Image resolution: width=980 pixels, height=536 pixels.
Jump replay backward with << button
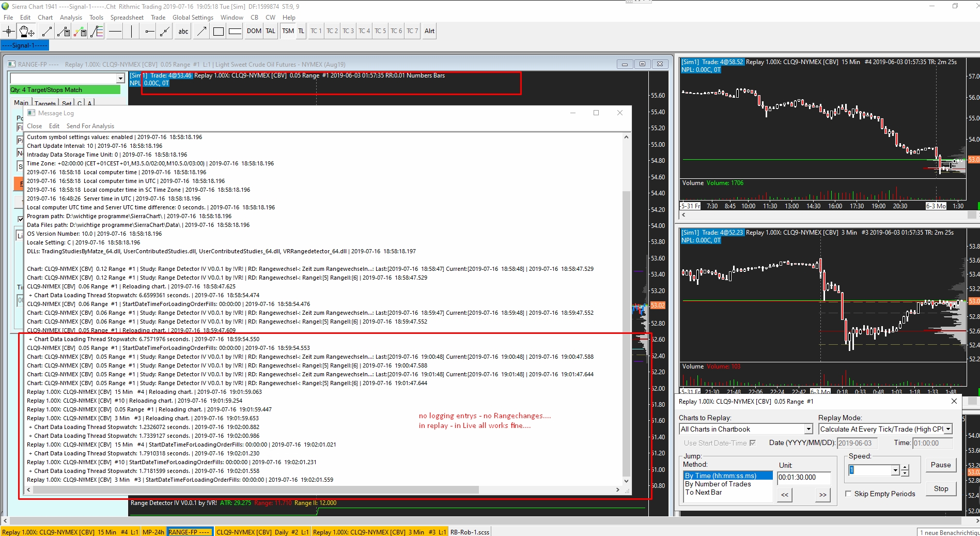[785, 495]
